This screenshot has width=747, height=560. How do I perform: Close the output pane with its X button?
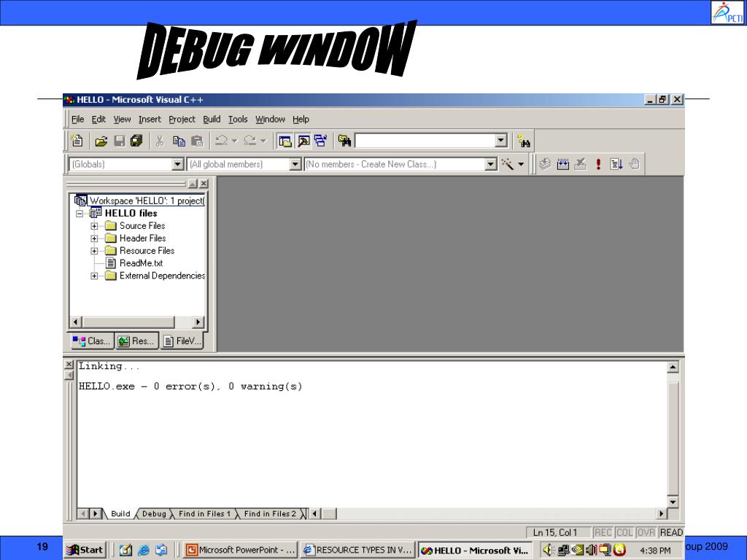69,365
